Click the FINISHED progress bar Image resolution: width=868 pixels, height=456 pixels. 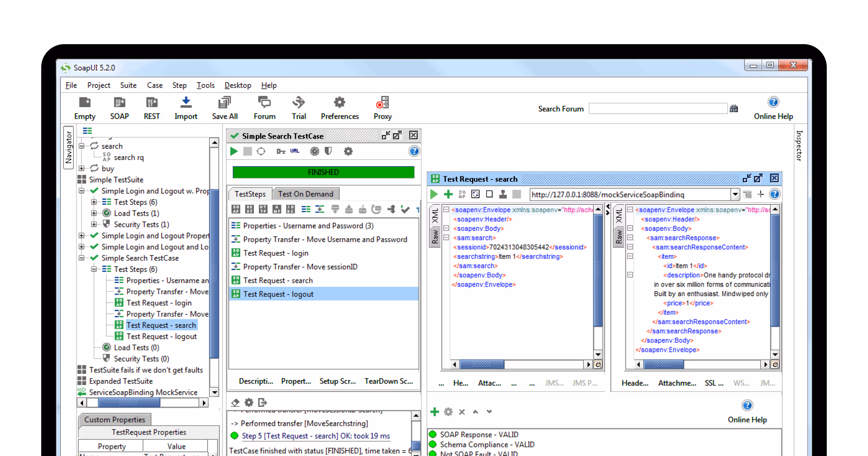[323, 172]
